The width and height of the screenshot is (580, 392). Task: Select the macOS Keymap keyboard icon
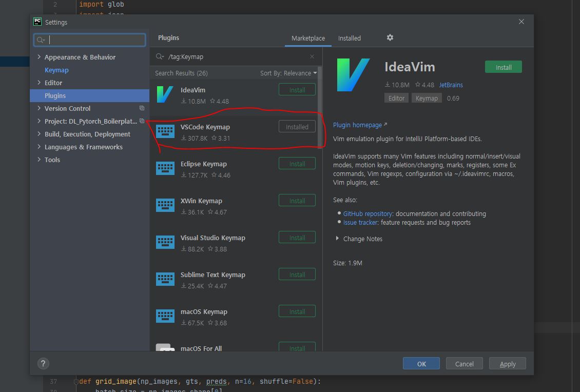click(165, 317)
